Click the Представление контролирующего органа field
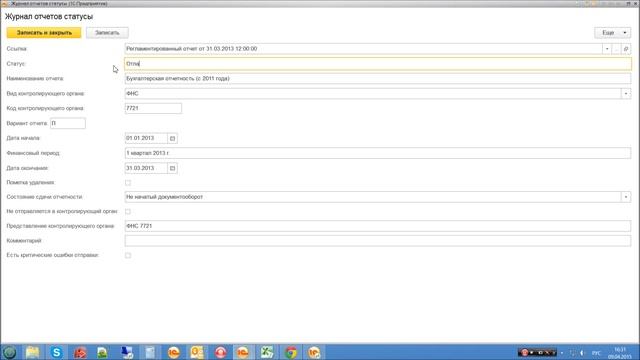Viewport: 640px width, 360px height. 378,226
